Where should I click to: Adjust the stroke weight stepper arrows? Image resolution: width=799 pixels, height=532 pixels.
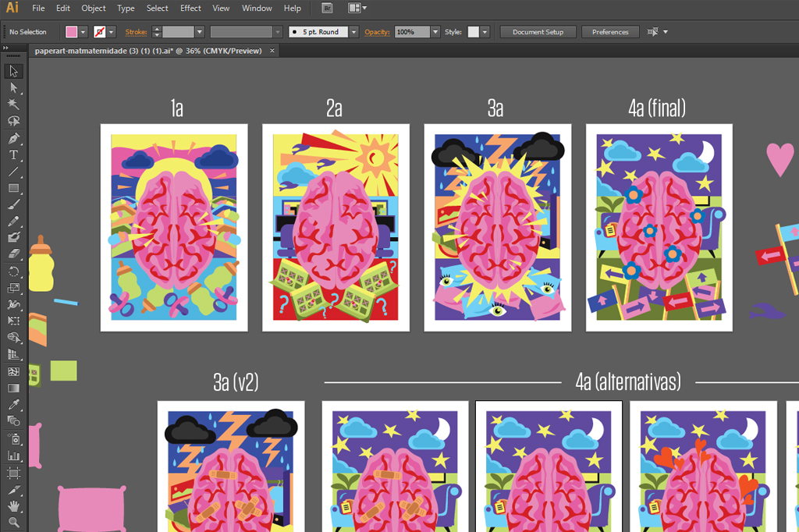(x=157, y=32)
